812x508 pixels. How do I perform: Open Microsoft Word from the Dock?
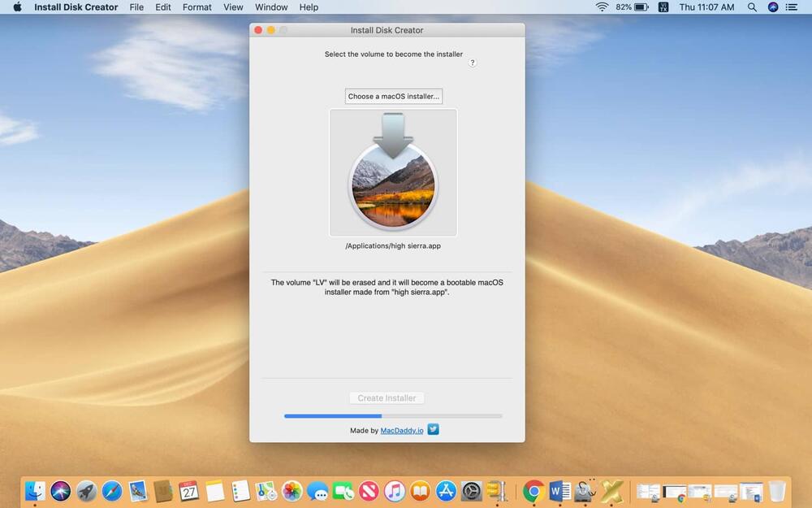(x=559, y=491)
